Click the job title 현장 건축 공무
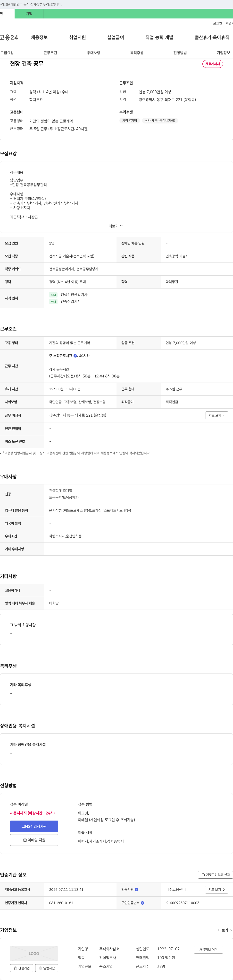Image resolution: width=233 pixels, height=980 pixels. coord(27,63)
